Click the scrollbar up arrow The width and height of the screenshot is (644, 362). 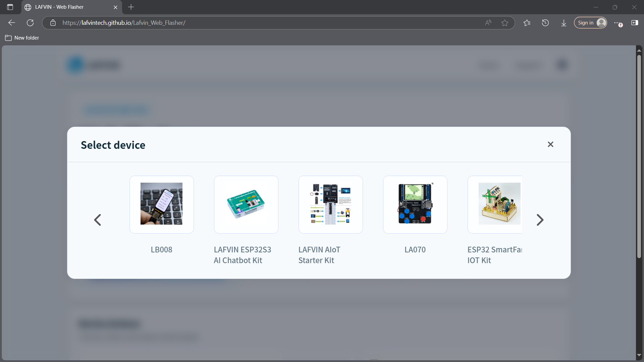coord(639,50)
